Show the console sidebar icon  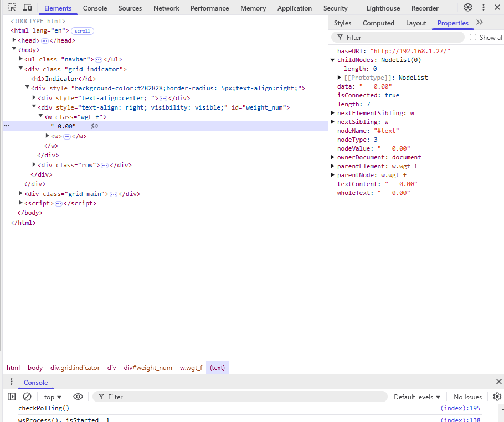pyautogui.click(x=12, y=397)
